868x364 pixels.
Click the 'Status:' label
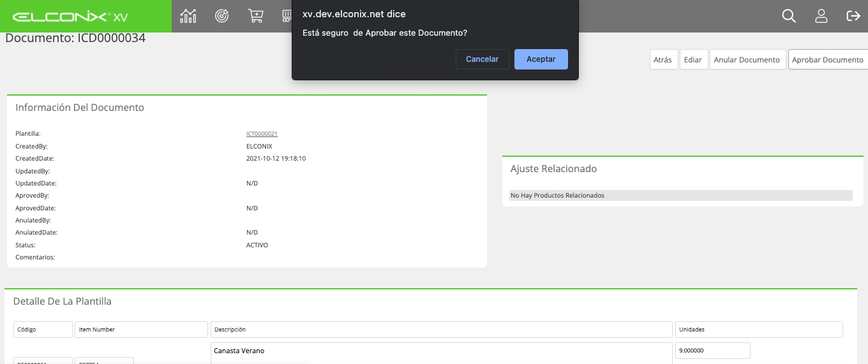pyautogui.click(x=26, y=245)
